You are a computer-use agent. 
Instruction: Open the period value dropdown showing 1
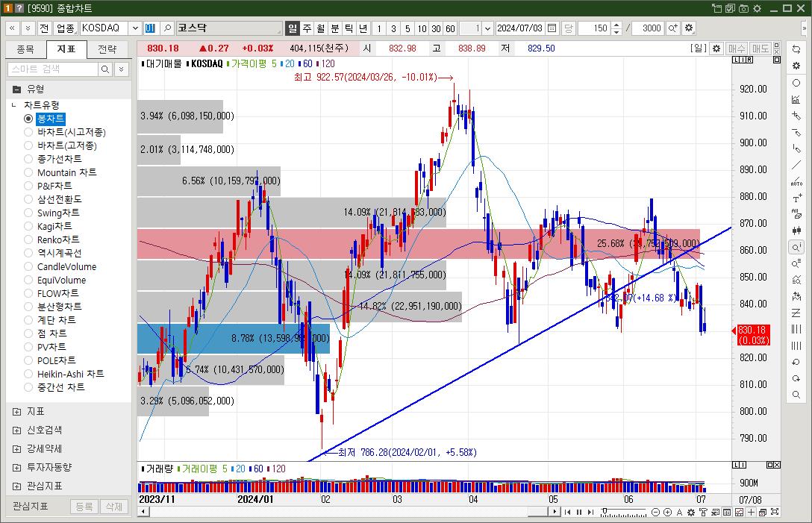(487, 28)
